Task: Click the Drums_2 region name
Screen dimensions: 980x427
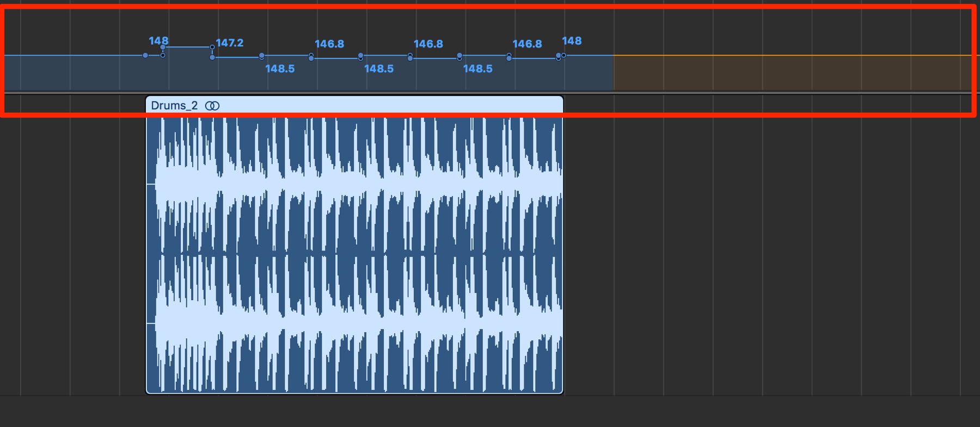Action: pos(174,106)
